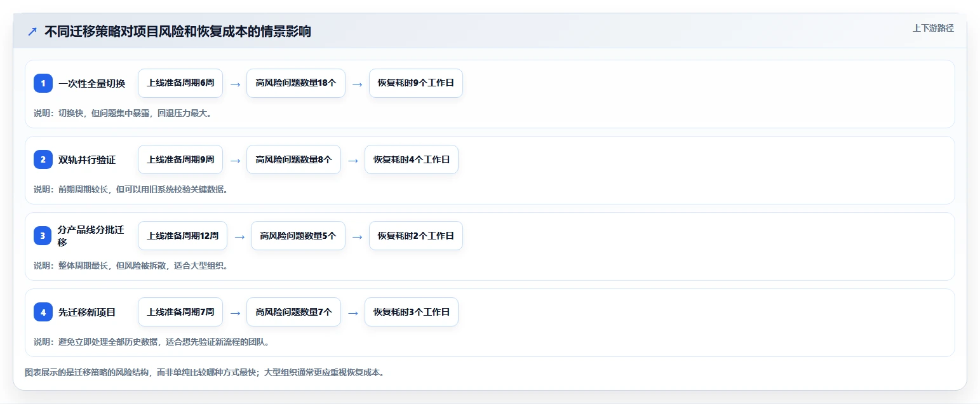Click the arrow after 高风险问题数量7个
Viewport: 980px width, 404px height.
(353, 313)
